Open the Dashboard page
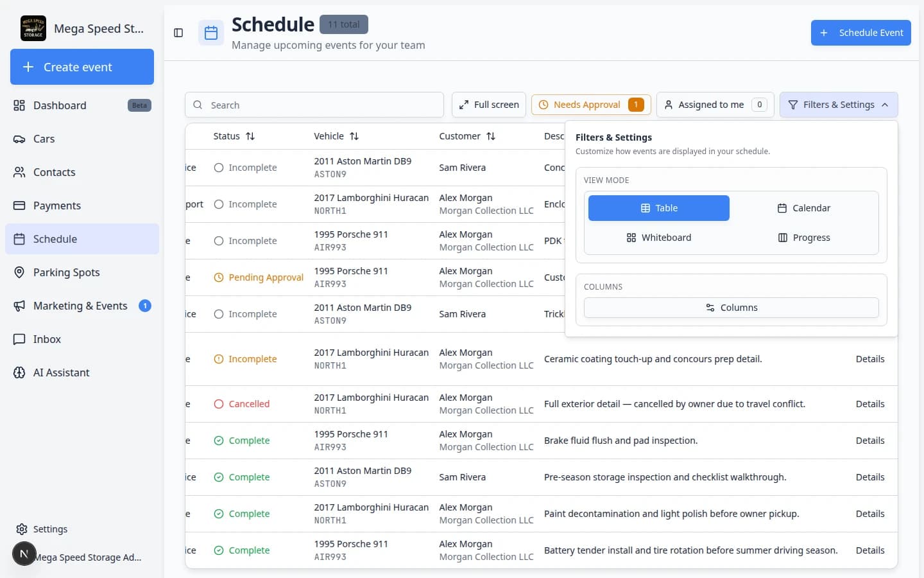Image resolution: width=924 pixels, height=578 pixels. tap(82, 105)
